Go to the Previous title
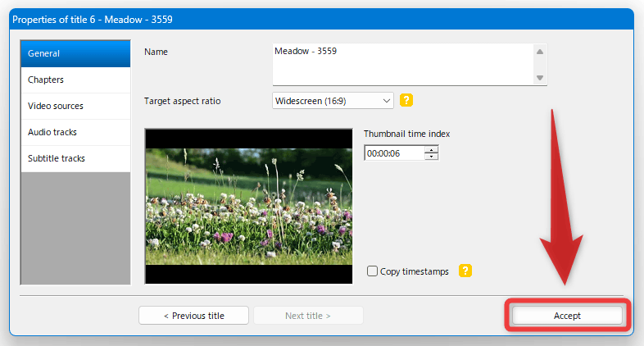This screenshot has height=346, width=644. [x=194, y=316]
